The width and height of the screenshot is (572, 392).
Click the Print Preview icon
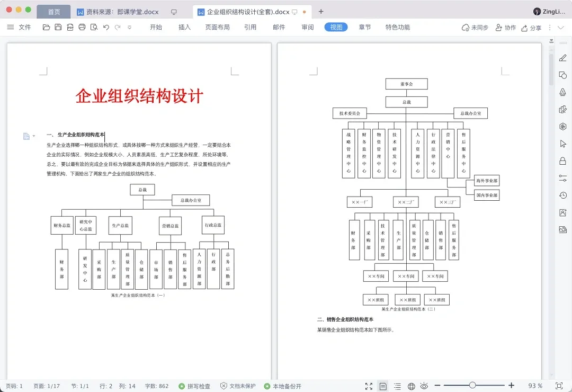pyautogui.click(x=94, y=28)
